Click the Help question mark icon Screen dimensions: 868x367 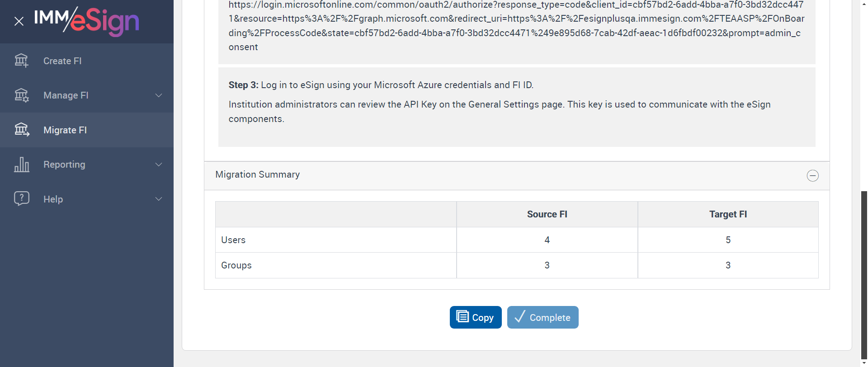[21, 199]
